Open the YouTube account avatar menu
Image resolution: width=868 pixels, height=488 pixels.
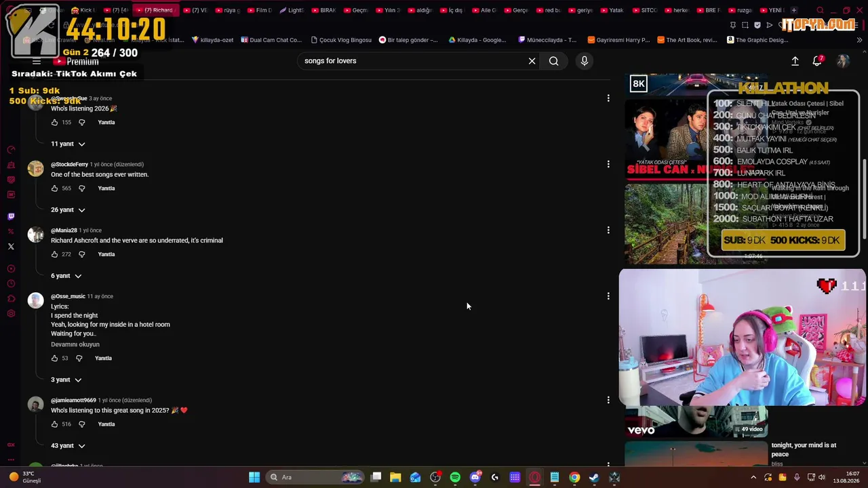[x=843, y=61]
